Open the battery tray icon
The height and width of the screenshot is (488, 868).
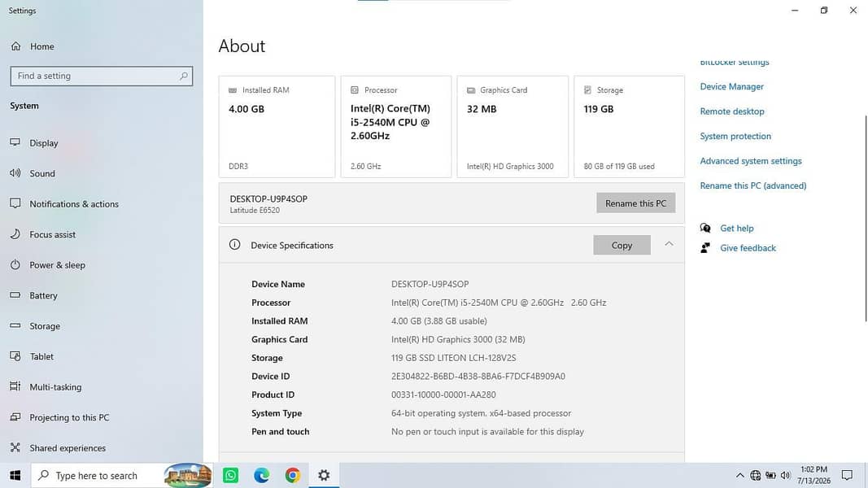770,475
